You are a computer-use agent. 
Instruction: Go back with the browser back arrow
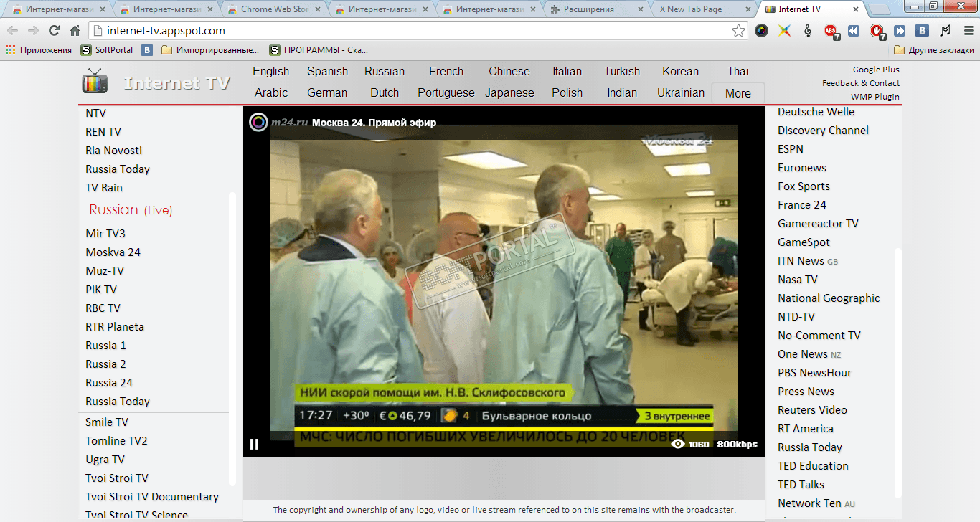tap(13, 31)
